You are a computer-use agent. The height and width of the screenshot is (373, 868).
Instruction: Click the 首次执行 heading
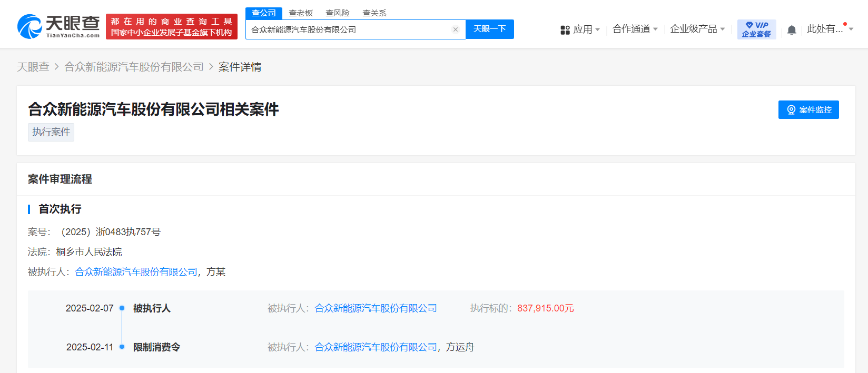click(60, 209)
